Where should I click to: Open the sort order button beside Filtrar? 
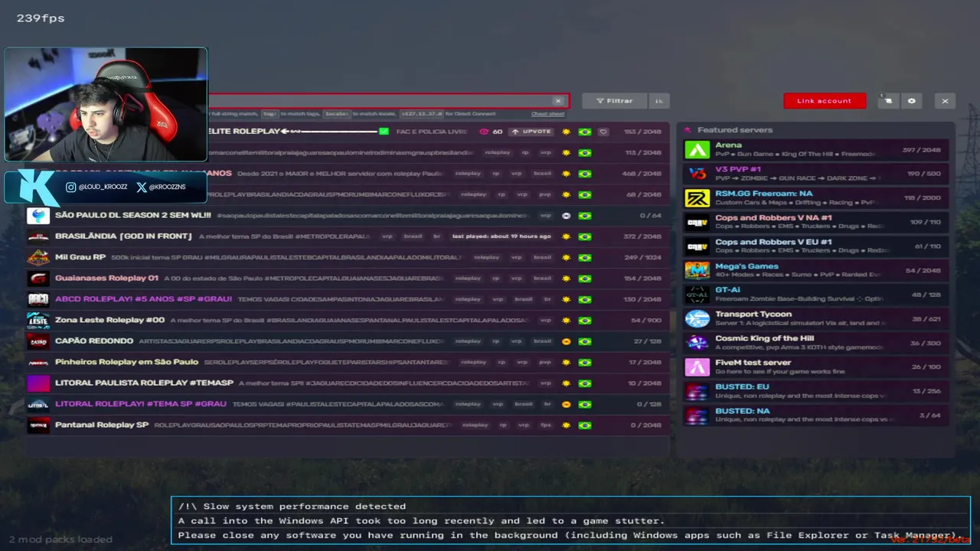click(x=658, y=101)
